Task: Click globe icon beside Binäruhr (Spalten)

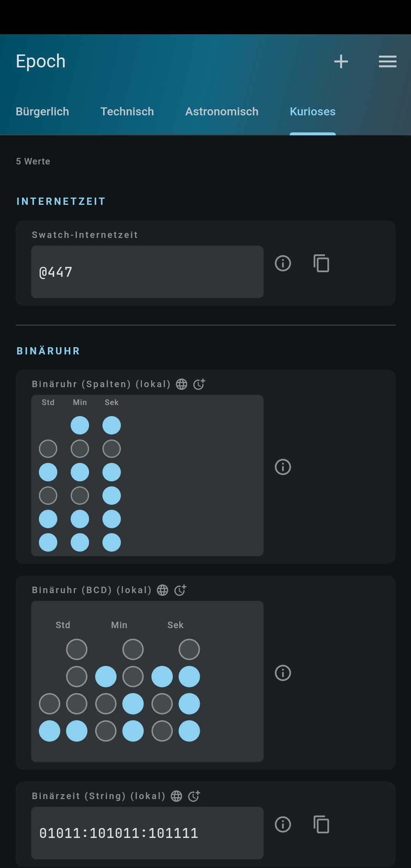Action: [x=182, y=384]
